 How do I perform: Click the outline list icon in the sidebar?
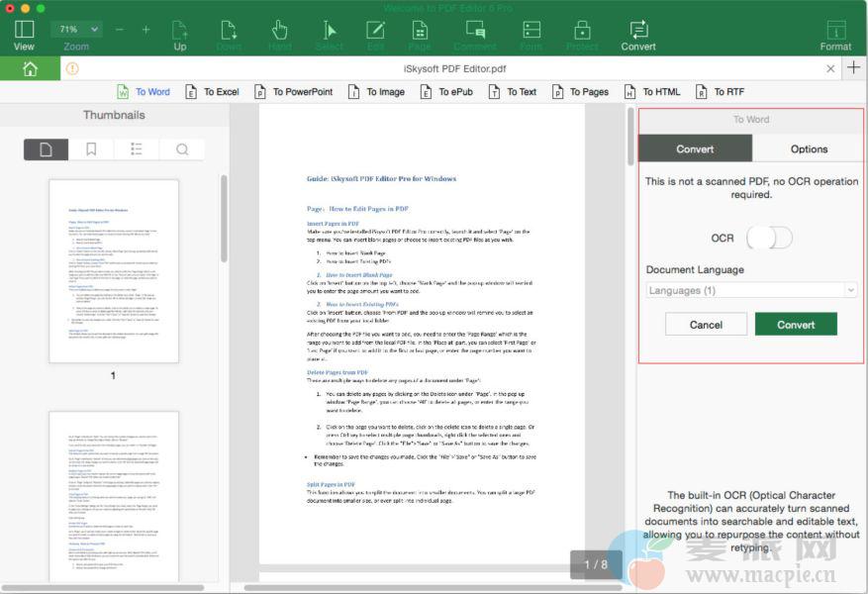point(137,149)
